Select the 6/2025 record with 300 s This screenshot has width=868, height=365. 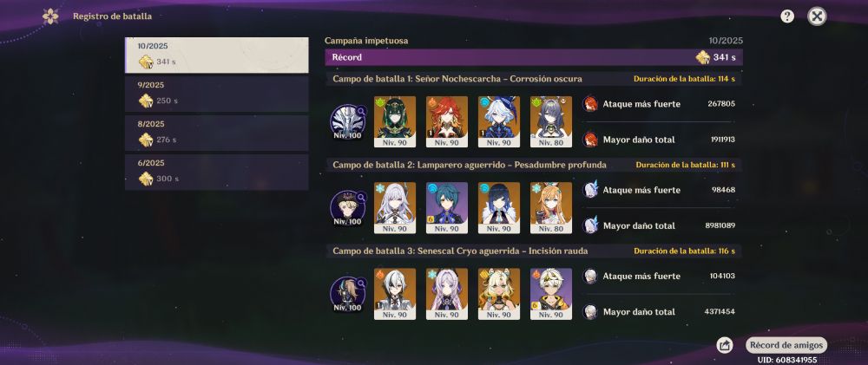(216, 172)
